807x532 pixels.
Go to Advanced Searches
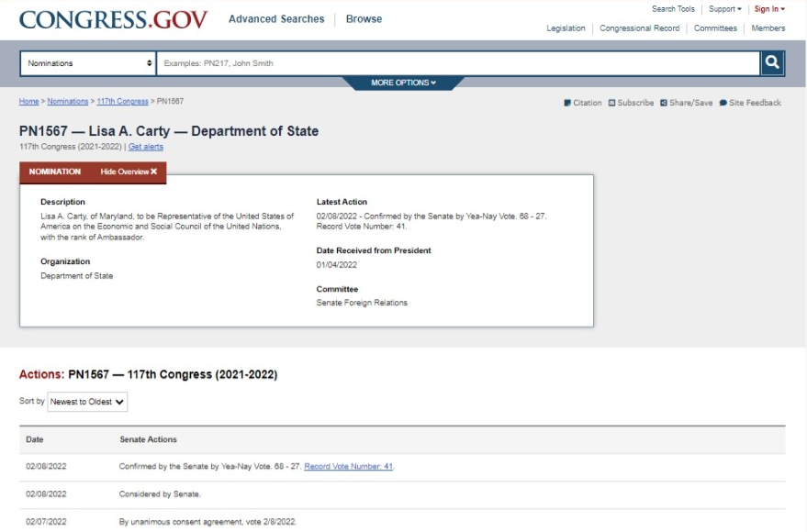click(x=276, y=19)
